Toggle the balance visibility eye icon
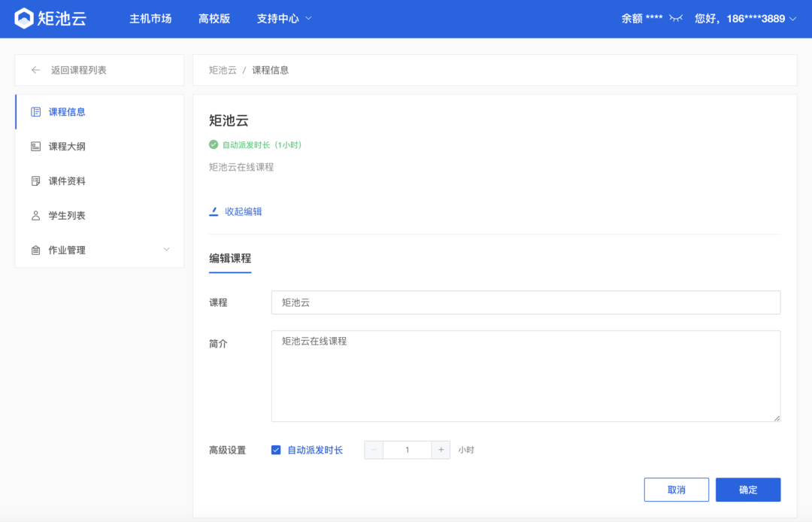The width and height of the screenshot is (812, 522). pos(676,19)
